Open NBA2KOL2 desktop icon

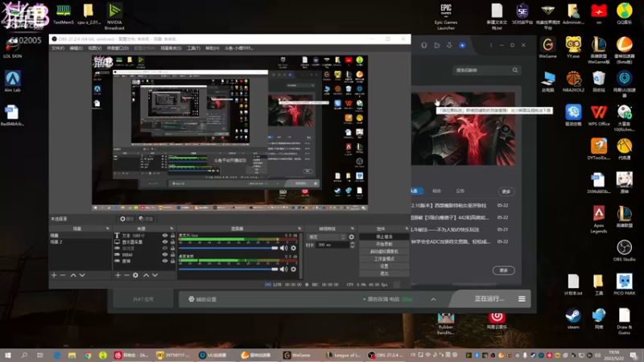(573, 81)
